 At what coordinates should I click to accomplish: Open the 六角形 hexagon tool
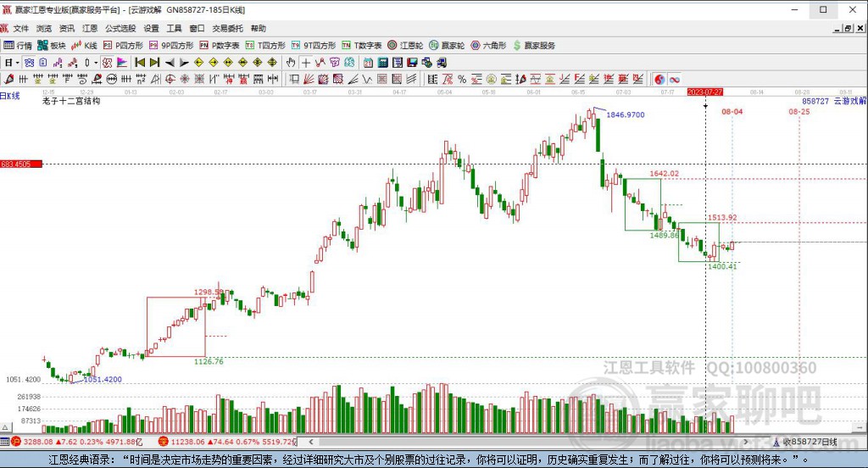pos(488,46)
